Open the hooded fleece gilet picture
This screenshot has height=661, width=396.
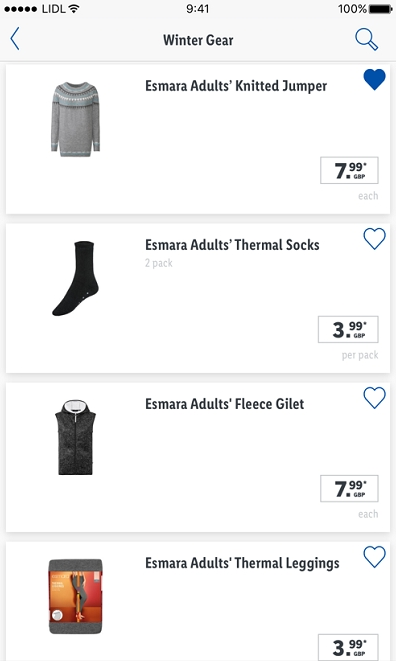coord(75,437)
